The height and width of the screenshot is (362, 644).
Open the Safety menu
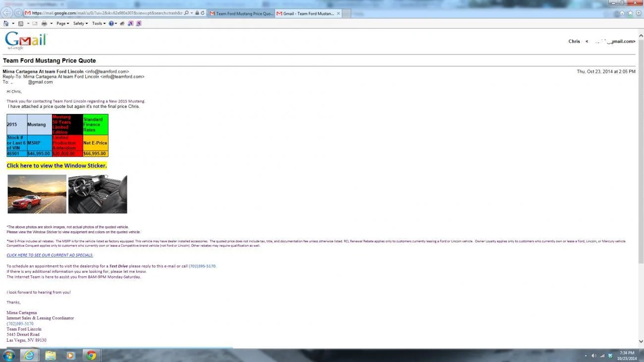pos(80,23)
